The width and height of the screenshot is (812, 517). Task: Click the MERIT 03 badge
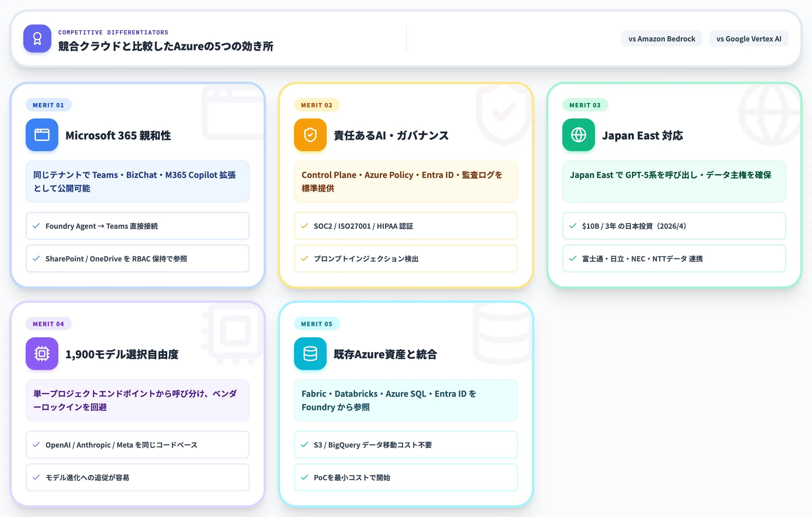click(x=585, y=105)
